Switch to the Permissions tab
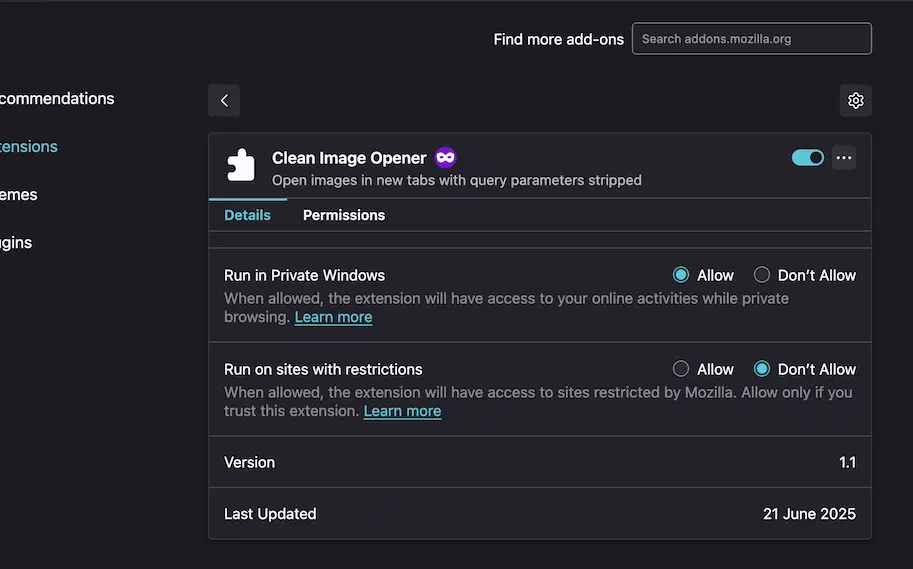The width and height of the screenshot is (913, 569). pos(344,215)
